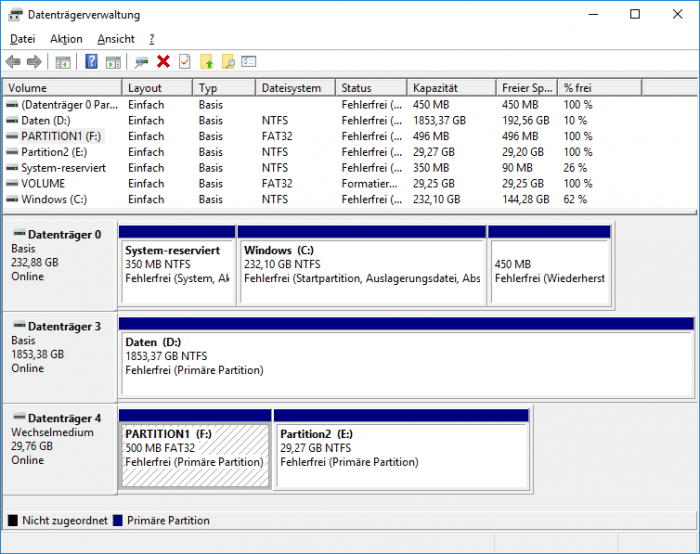The image size is (700, 554).
Task: Click the 144,28 GB free space cell
Action: 525,199
